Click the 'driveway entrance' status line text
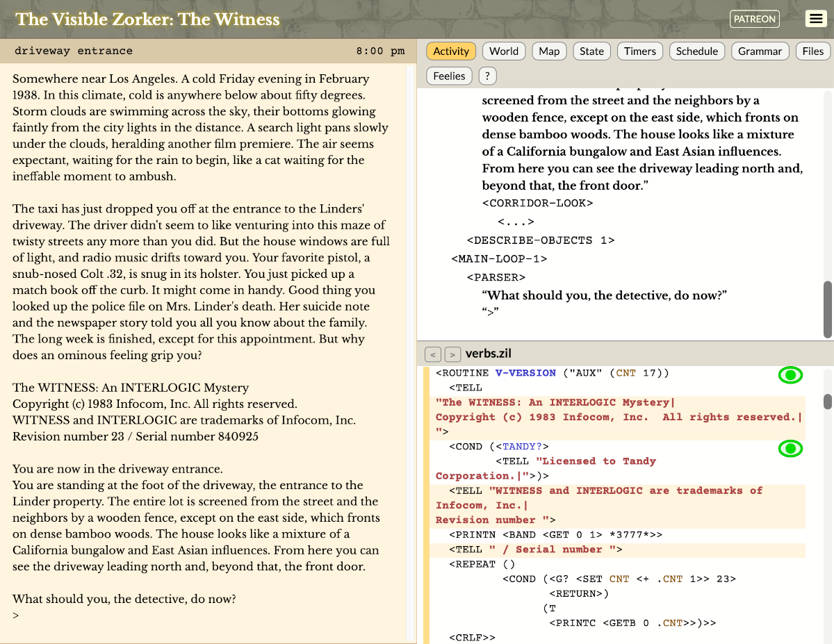The width and height of the screenshot is (834, 644). pos(74,51)
